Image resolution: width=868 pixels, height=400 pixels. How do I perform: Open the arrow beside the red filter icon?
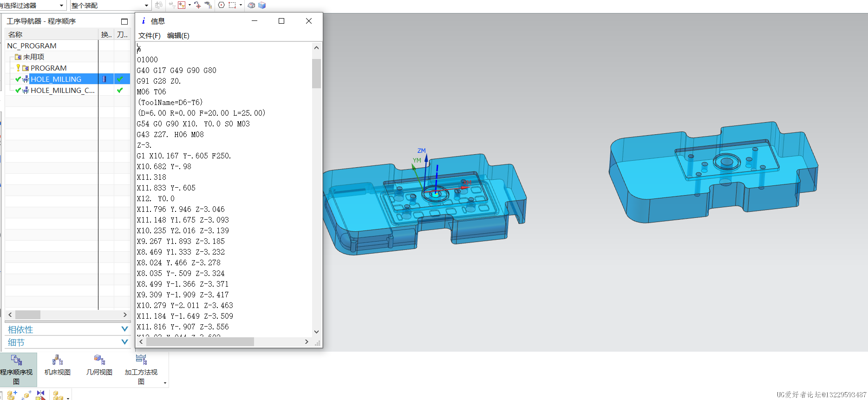coord(189,5)
